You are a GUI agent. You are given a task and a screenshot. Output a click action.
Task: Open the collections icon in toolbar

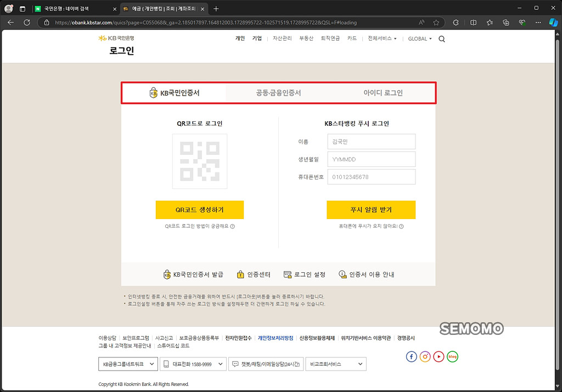pyautogui.click(x=505, y=23)
